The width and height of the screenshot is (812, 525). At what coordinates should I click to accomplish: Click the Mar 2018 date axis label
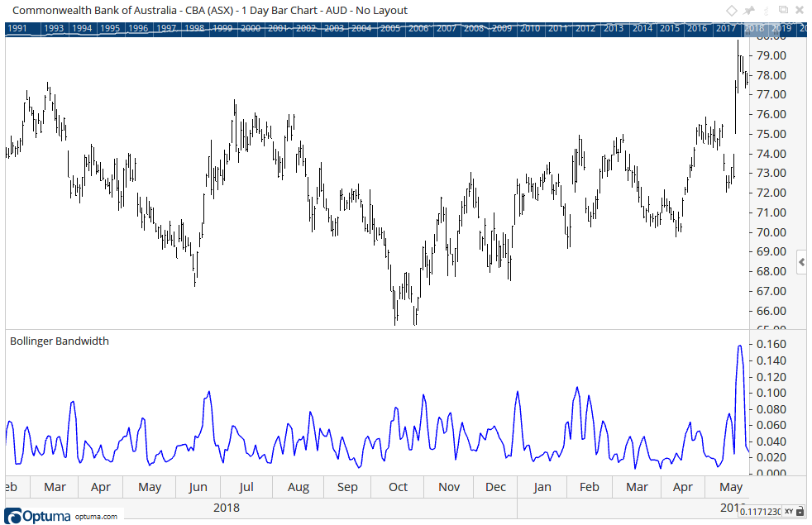click(55, 487)
